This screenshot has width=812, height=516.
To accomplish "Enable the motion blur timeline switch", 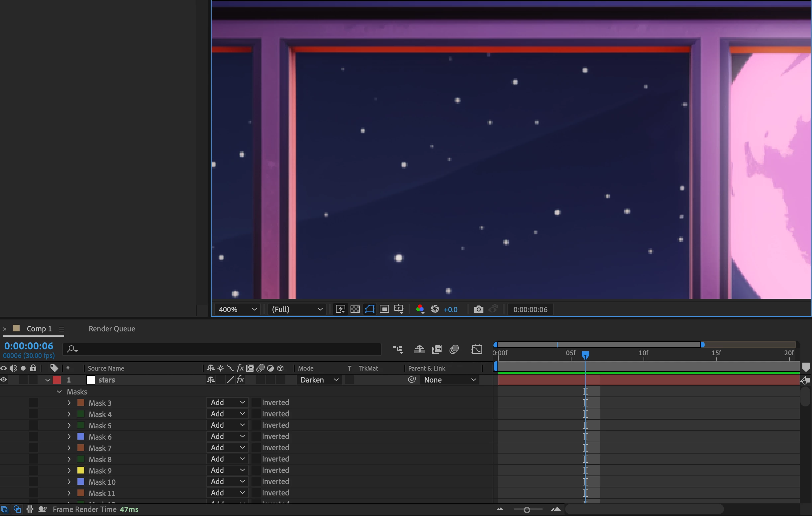I will coord(454,349).
